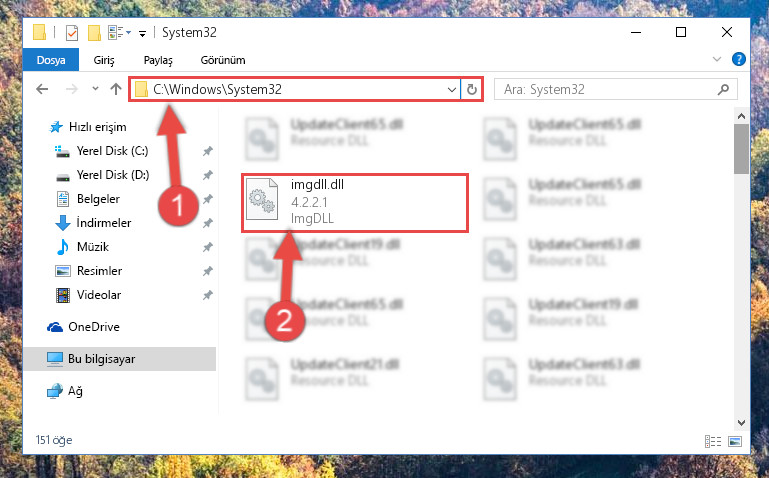
Task: Click into the Ara: System32 search box
Action: coord(606,89)
